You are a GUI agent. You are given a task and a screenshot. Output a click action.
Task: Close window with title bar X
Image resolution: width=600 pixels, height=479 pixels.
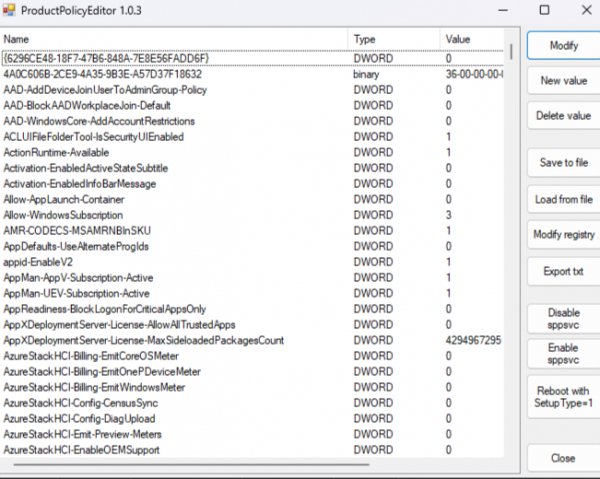coord(587,10)
